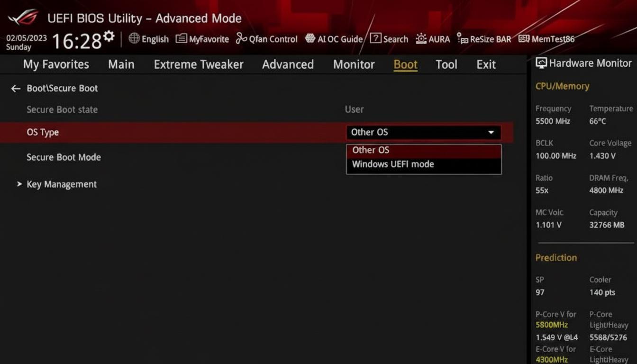Click the 5500 MHz frequency value
This screenshot has height=364, width=637.
click(x=553, y=121)
